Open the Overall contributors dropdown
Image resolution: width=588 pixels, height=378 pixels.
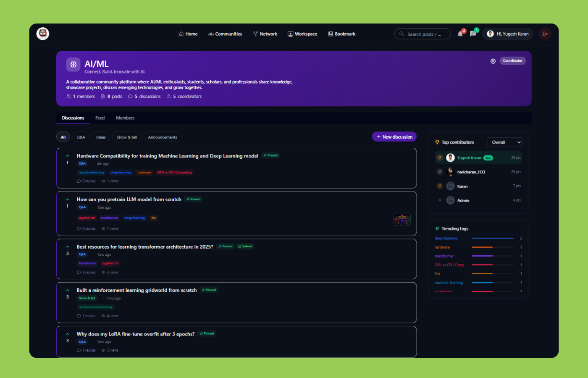[505, 142]
